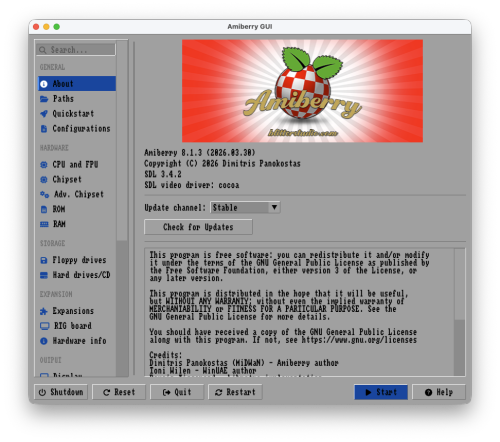This screenshot has width=500, height=442.
Task: Click the Adv. Chipset gears icon
Action: [44, 194]
